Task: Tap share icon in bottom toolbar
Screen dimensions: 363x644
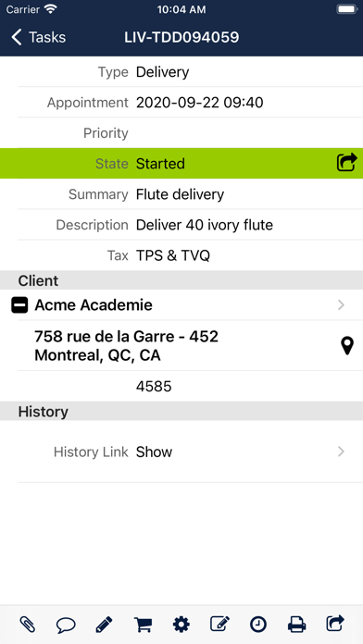Action: coord(335,624)
